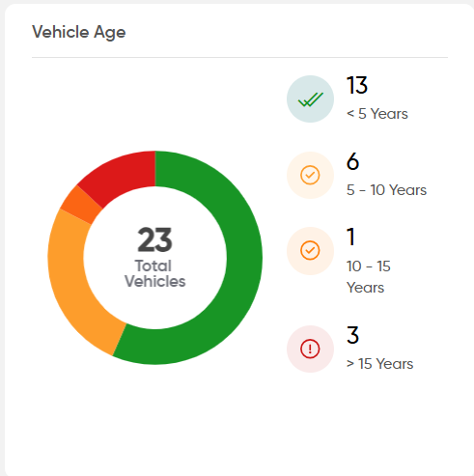Click the '< 5 Years' label
Image resolution: width=474 pixels, height=476 pixels.
tap(377, 114)
